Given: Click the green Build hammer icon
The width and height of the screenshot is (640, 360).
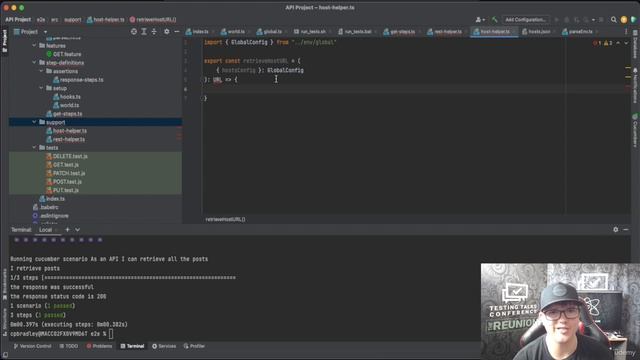Looking at the screenshot, I should pyautogui.click(x=494, y=20).
